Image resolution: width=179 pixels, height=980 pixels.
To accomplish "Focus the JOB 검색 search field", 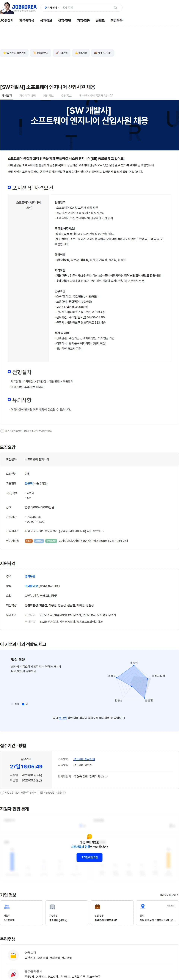I will point(87,8).
